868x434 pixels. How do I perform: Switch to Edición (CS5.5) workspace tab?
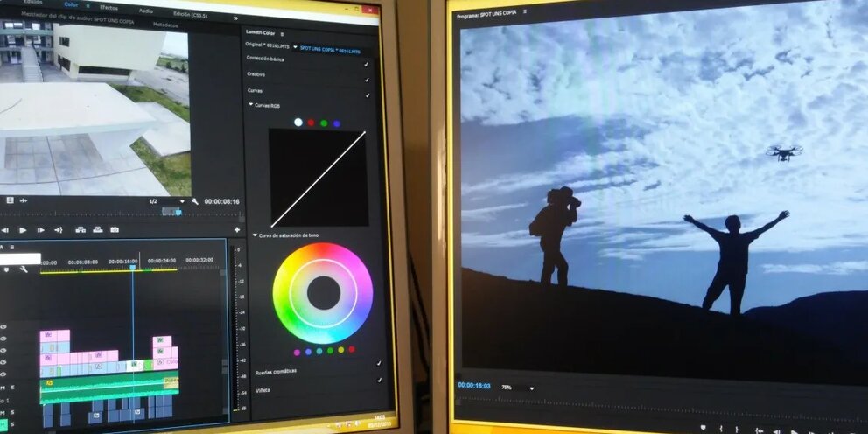coord(192,14)
